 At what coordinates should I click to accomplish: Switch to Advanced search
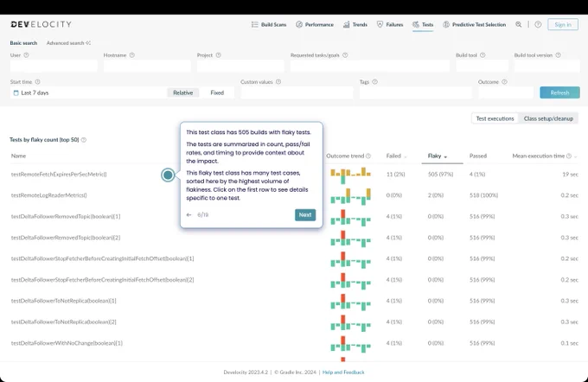[68, 43]
